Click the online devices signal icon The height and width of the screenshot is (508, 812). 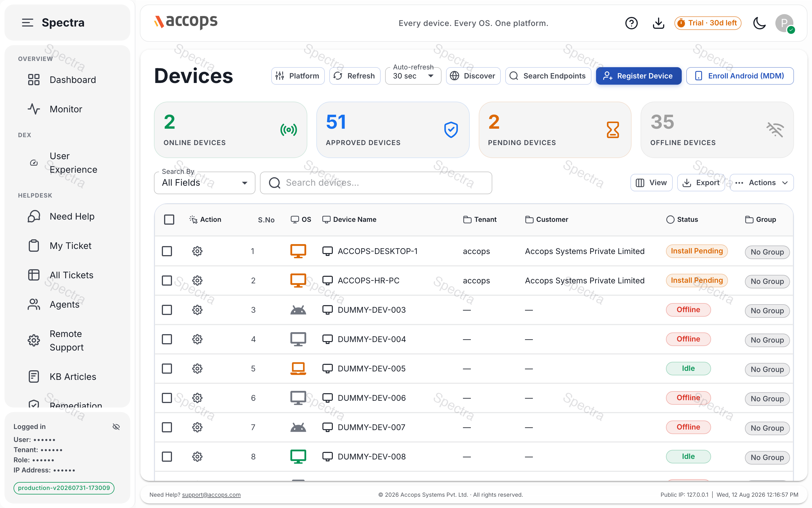coord(288,130)
